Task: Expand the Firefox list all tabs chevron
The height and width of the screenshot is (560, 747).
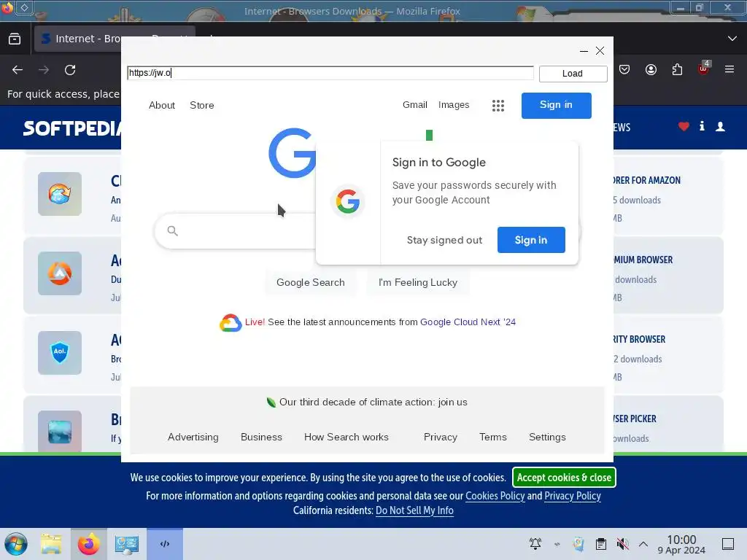Action: 732,39
